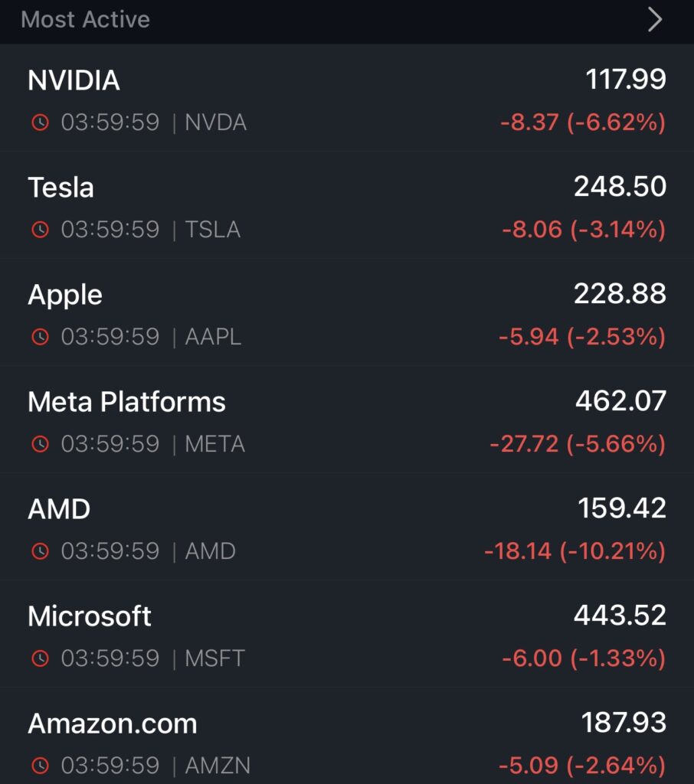Click the clock icon in Meta Platforms row
The image size is (694, 784).
tap(40, 444)
